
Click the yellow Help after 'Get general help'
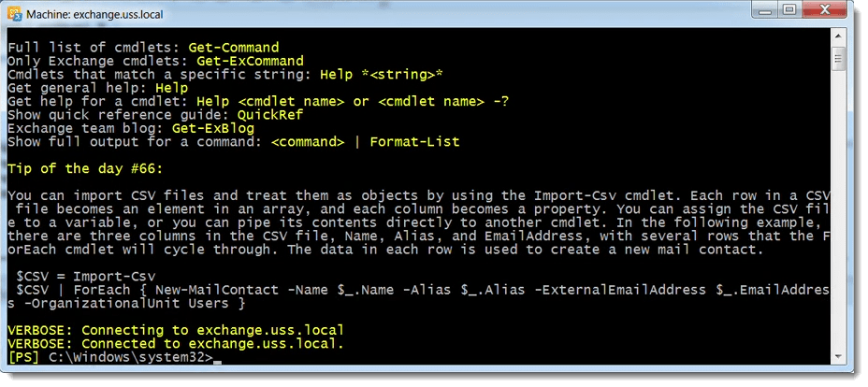(x=171, y=88)
